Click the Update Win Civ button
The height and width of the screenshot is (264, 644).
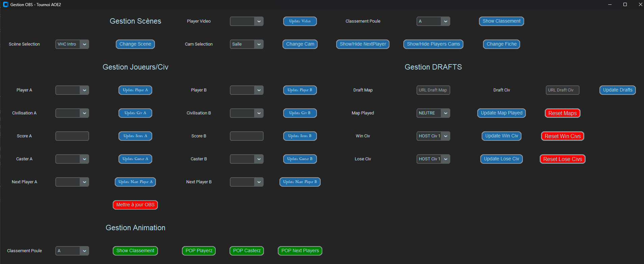tap(502, 136)
